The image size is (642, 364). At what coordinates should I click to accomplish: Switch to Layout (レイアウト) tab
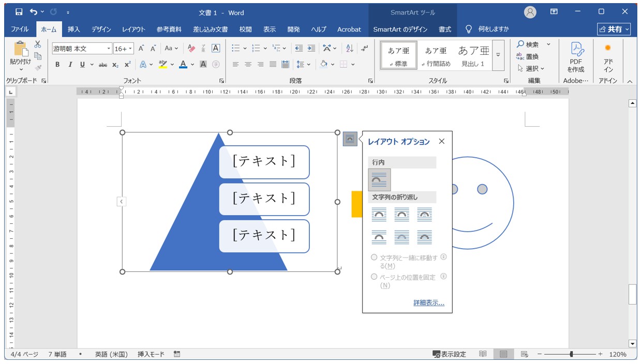[x=133, y=29]
